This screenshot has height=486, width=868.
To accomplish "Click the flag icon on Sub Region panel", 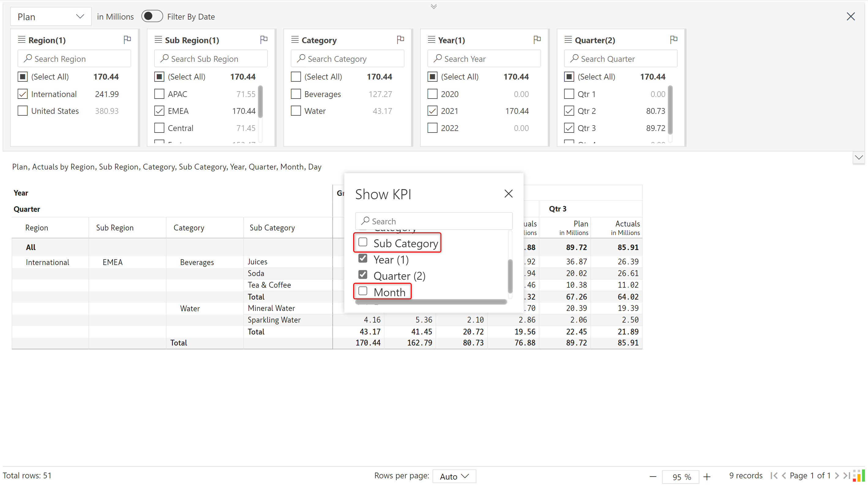I will (264, 40).
